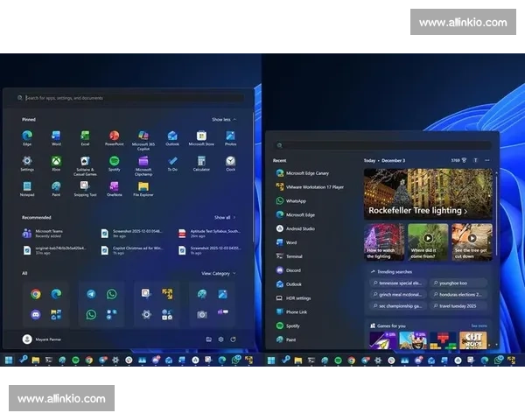Click the Start menu search field
Screen dimensions: 525x420
click(131, 98)
